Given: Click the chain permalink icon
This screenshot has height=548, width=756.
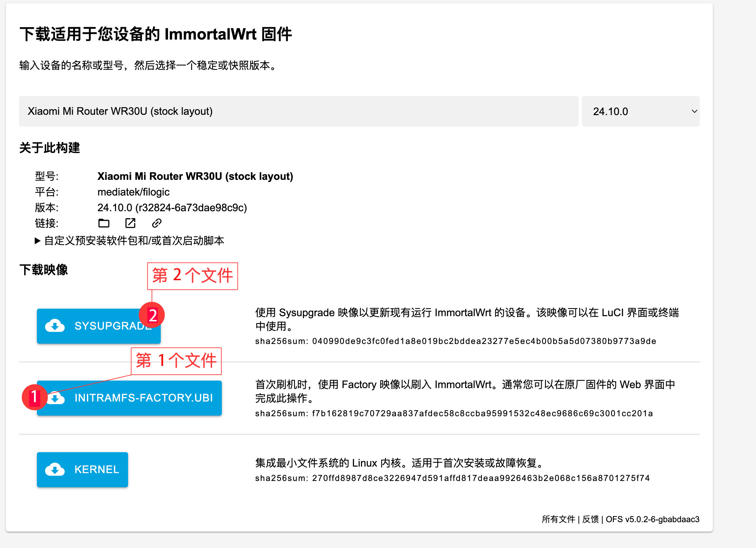Looking at the screenshot, I should [x=157, y=223].
